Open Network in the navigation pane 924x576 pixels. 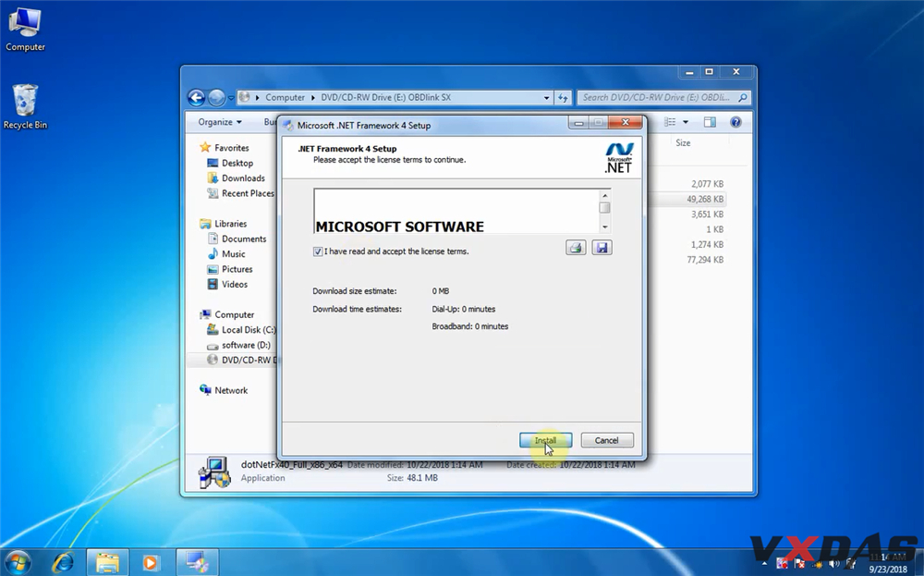coord(230,390)
